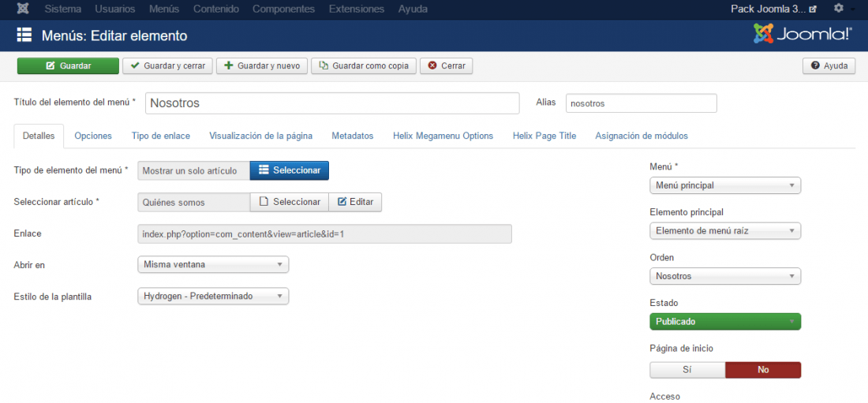Switch to the Opciones tab
The image size is (868, 403).
click(93, 136)
